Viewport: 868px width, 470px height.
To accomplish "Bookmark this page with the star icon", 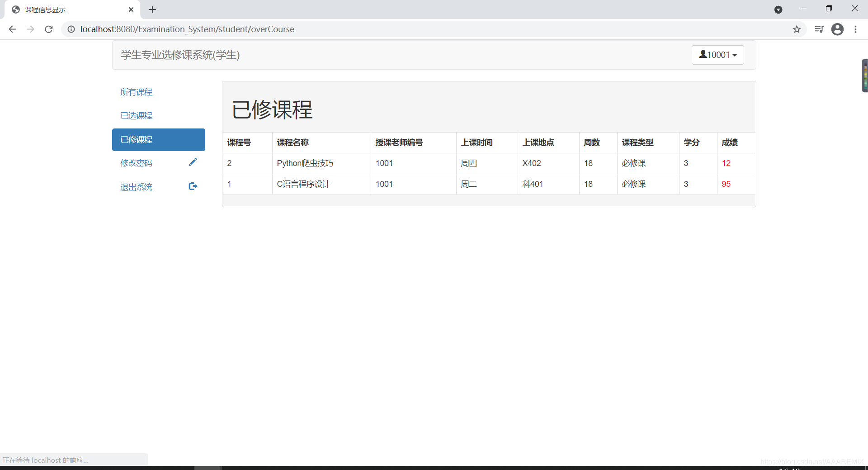I will tap(797, 29).
